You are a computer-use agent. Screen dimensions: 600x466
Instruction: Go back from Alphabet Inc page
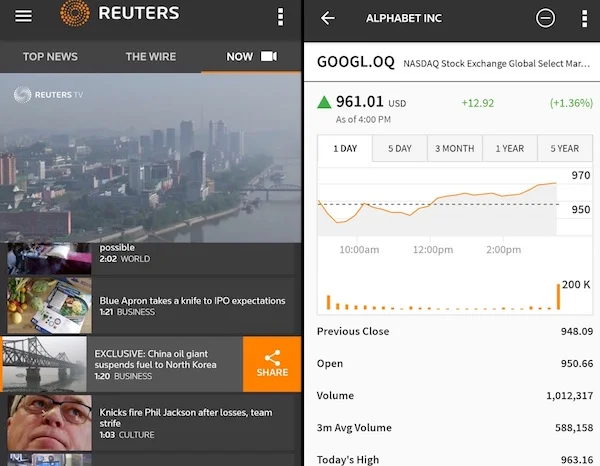[328, 18]
